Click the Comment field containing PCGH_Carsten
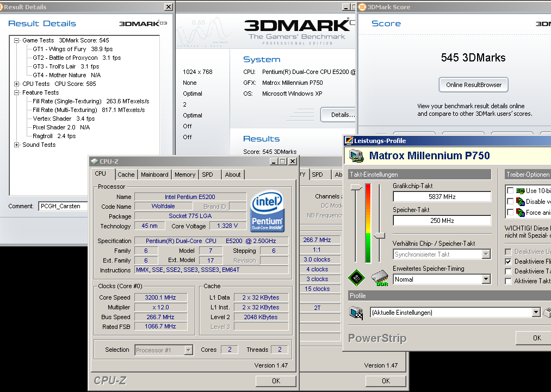This screenshot has width=551, height=392. pos(63,206)
